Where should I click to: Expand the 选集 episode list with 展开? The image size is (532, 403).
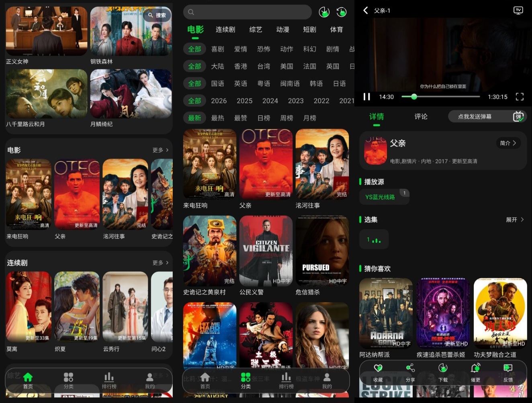click(515, 220)
